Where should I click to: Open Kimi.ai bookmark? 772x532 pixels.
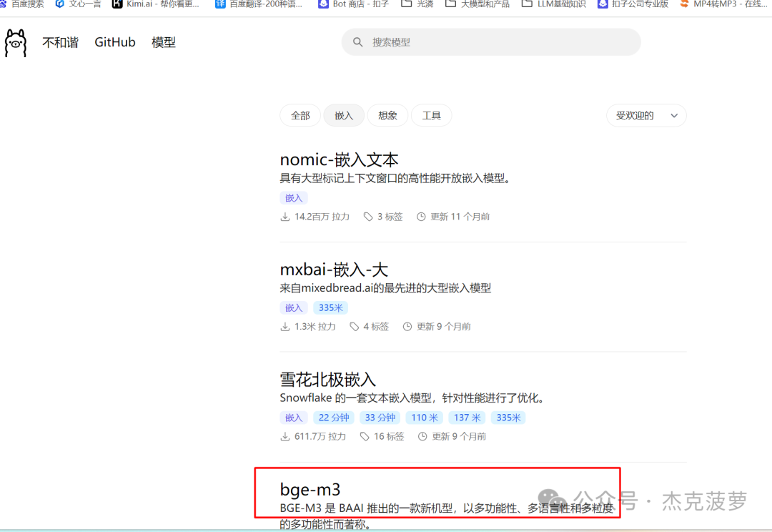(156, 4)
